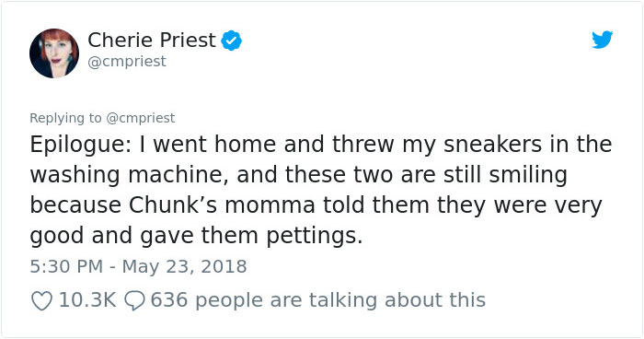The image size is (644, 339).
Task: Click the 'Replying to' label text
Action: coord(65,118)
